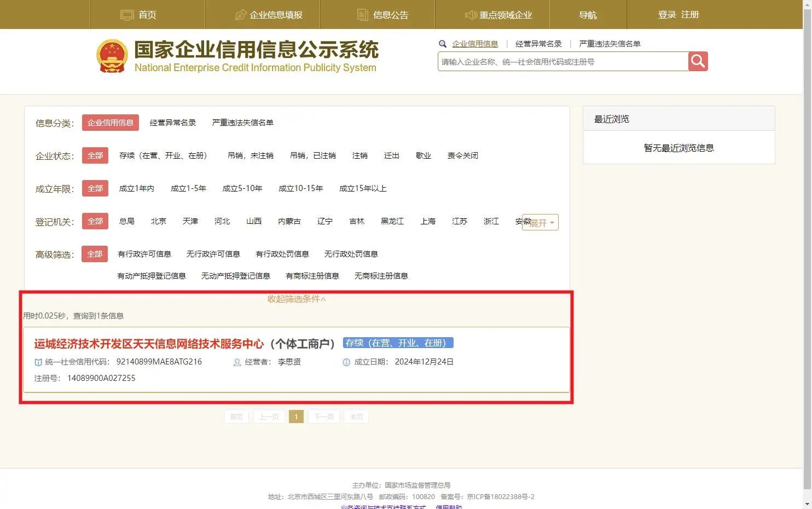Filter registration authority to 北京
Viewport: 812px width, 509px height.
(x=159, y=221)
